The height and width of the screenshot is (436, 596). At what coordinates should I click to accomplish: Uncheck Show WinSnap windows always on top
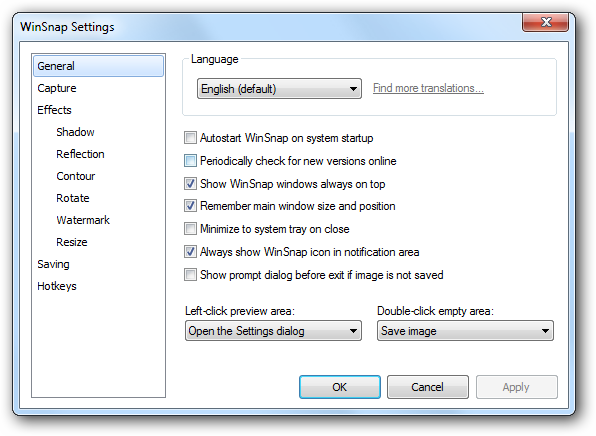tap(190, 184)
